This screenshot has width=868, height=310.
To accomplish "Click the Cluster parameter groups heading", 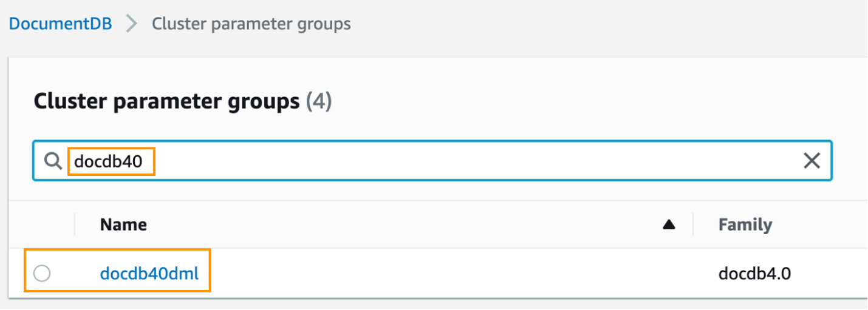I will click(166, 101).
